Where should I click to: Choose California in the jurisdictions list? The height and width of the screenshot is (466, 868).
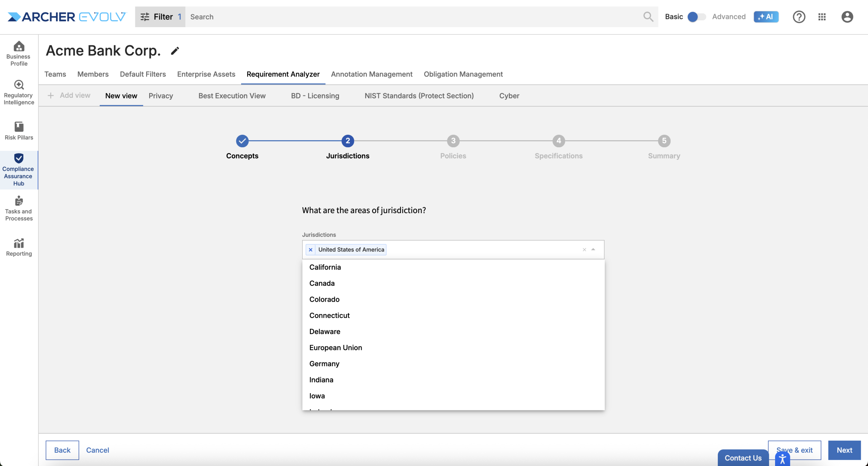(x=325, y=267)
